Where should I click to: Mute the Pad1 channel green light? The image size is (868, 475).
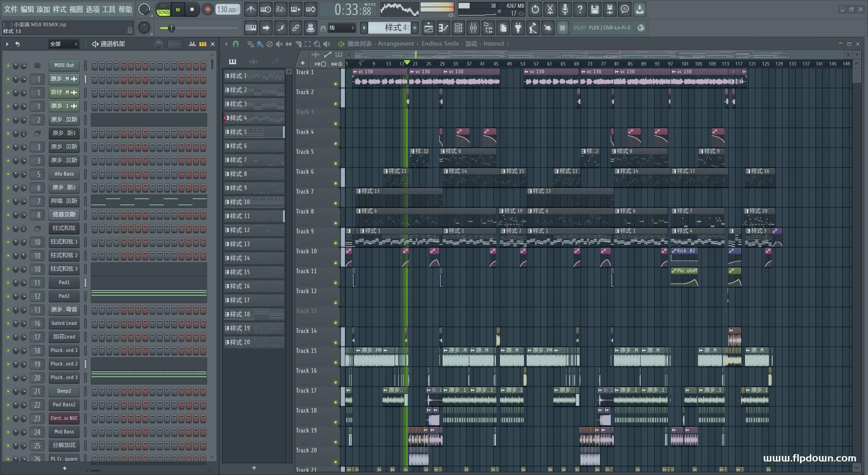click(x=8, y=283)
